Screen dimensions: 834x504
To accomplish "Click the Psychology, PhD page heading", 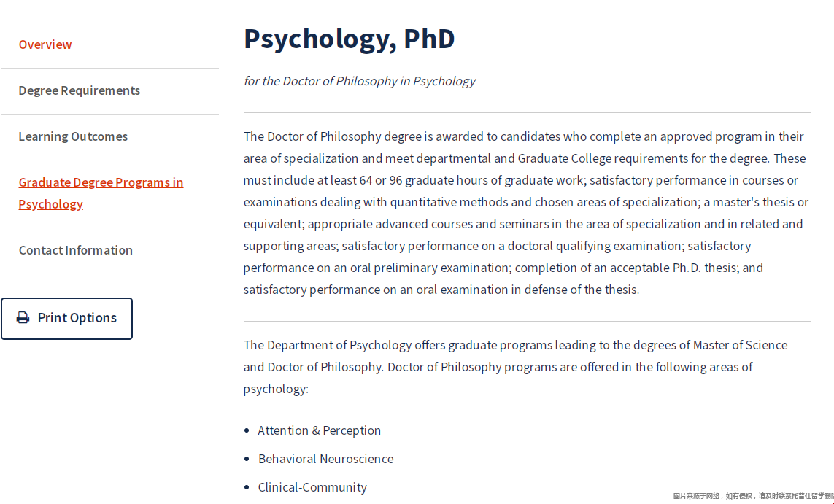I will pyautogui.click(x=349, y=39).
